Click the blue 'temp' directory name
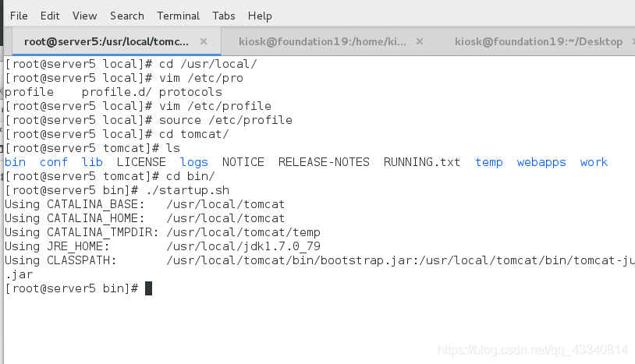The image size is (635, 364). [489, 163]
